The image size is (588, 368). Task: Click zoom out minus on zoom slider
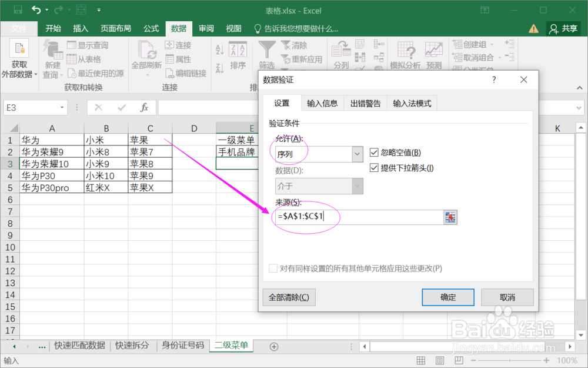click(473, 360)
